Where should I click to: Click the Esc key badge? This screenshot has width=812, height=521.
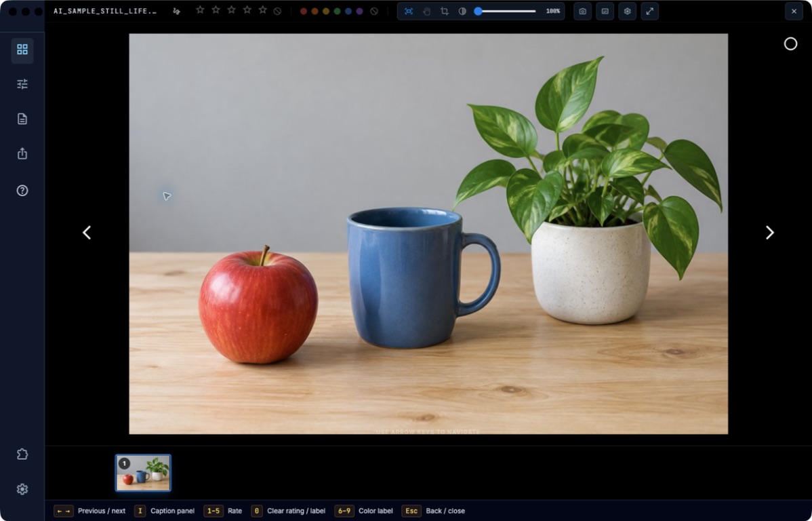point(411,511)
